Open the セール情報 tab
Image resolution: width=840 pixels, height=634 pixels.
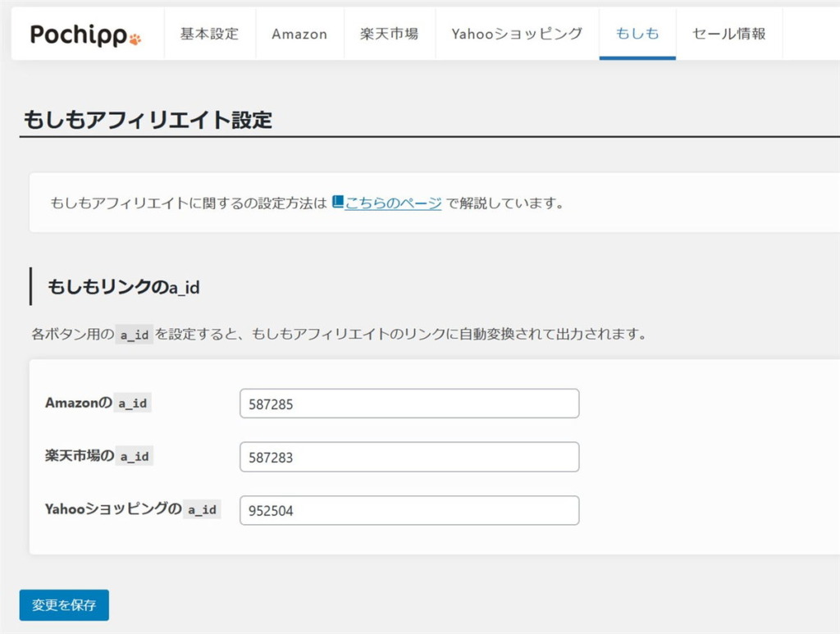coord(729,34)
